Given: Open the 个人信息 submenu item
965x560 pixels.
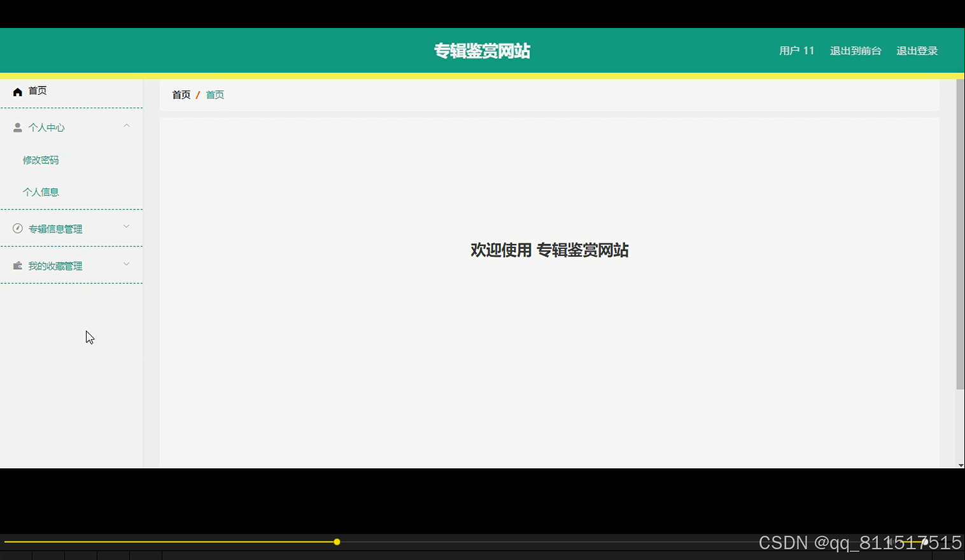Looking at the screenshot, I should click(41, 192).
